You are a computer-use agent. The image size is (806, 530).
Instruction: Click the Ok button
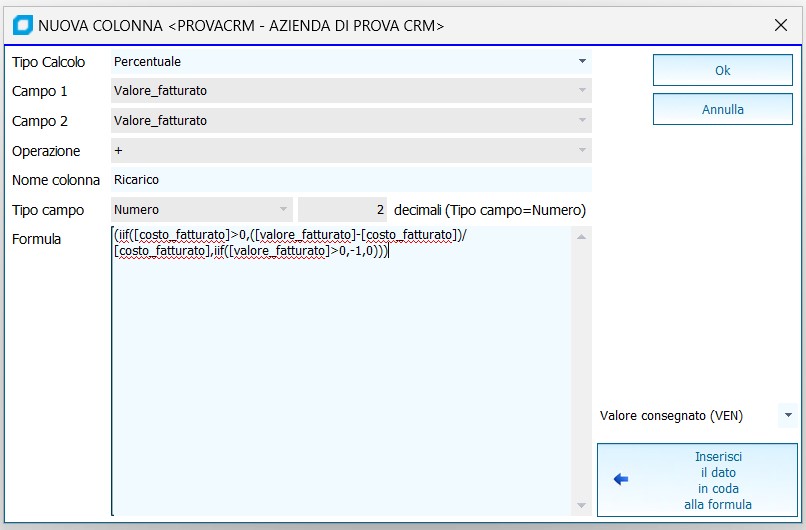point(723,70)
